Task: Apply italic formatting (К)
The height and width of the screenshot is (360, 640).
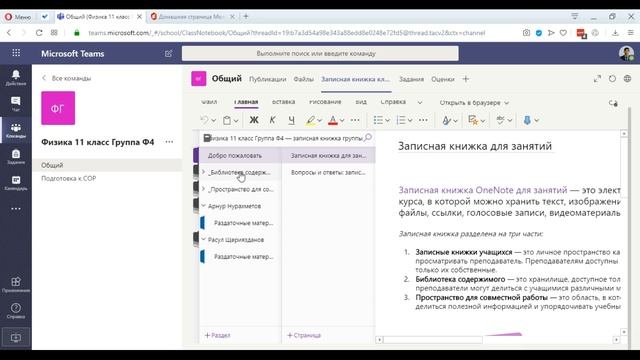Action: (272, 120)
